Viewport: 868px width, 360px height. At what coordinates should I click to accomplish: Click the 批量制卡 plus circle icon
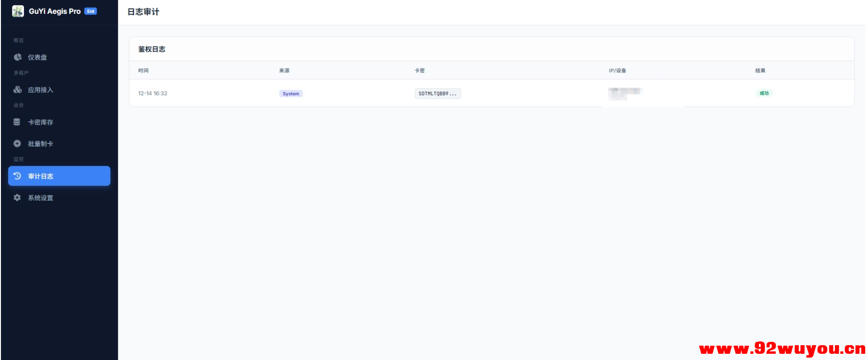(x=17, y=144)
